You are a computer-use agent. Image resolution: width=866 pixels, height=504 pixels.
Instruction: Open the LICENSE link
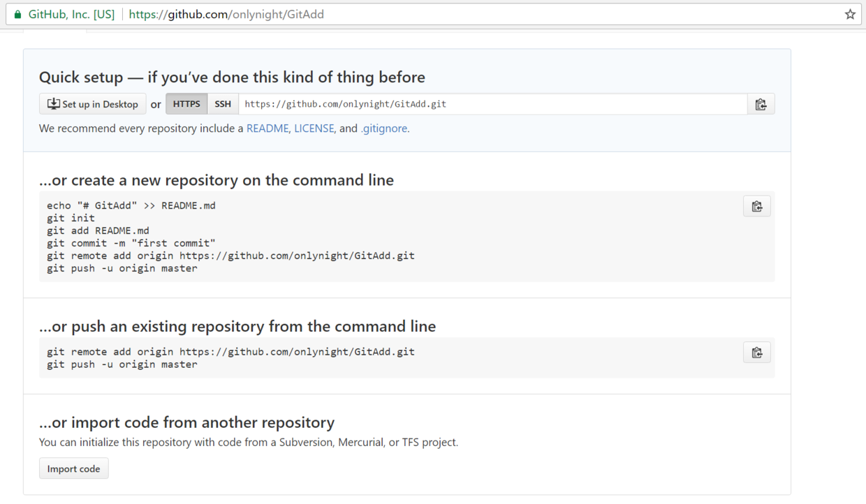click(314, 128)
